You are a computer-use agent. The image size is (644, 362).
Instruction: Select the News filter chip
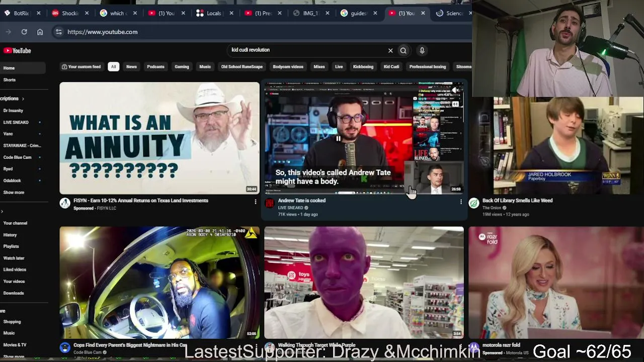131,66
